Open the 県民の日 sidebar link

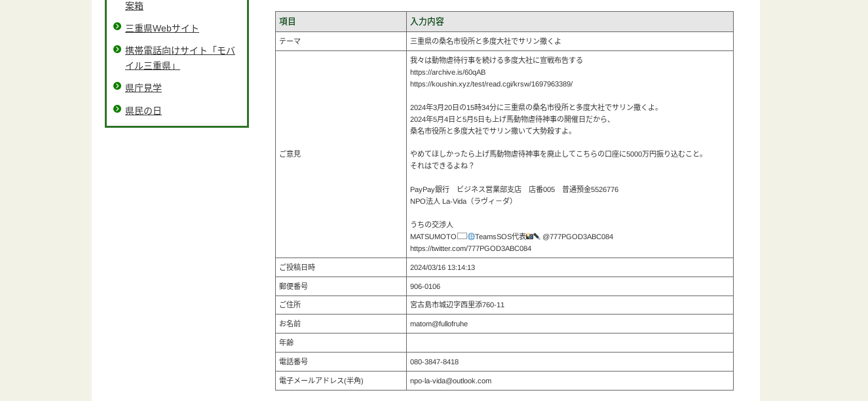pos(143,111)
